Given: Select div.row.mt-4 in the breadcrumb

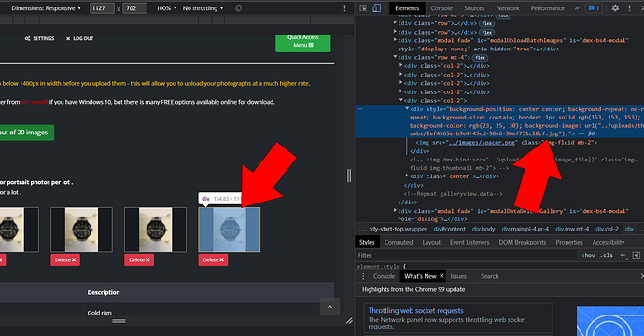Looking at the screenshot, I should (x=572, y=230).
